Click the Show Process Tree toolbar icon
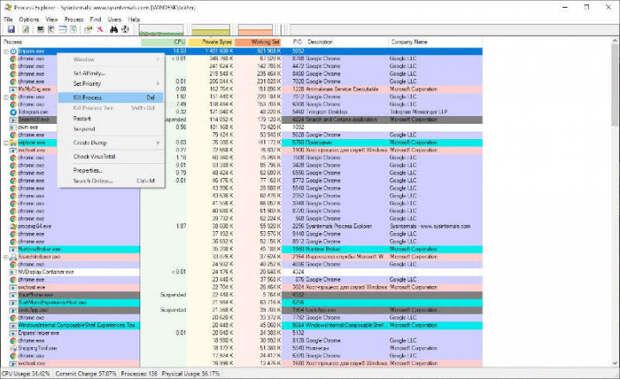The height and width of the screenshot is (379, 620). click(51, 29)
